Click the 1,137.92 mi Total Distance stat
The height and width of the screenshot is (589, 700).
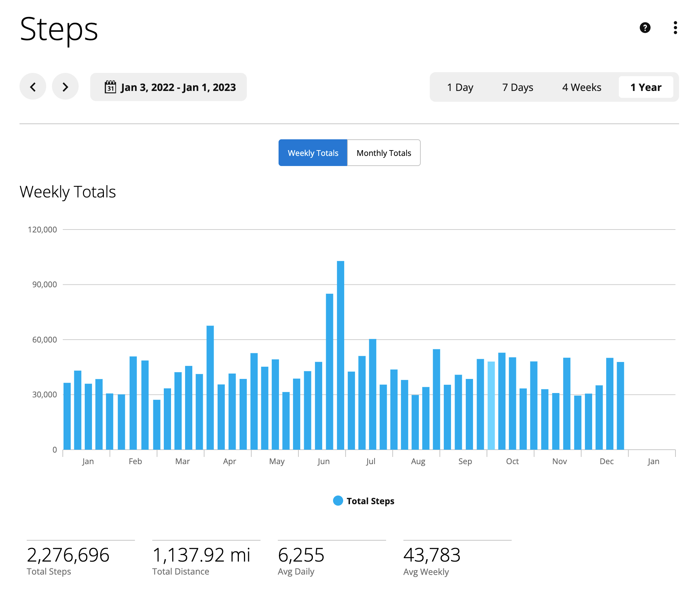(x=201, y=555)
